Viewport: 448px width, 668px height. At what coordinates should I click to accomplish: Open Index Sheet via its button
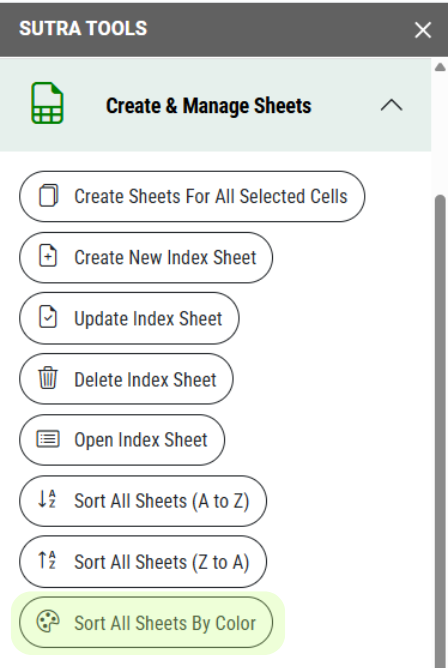pos(122,440)
